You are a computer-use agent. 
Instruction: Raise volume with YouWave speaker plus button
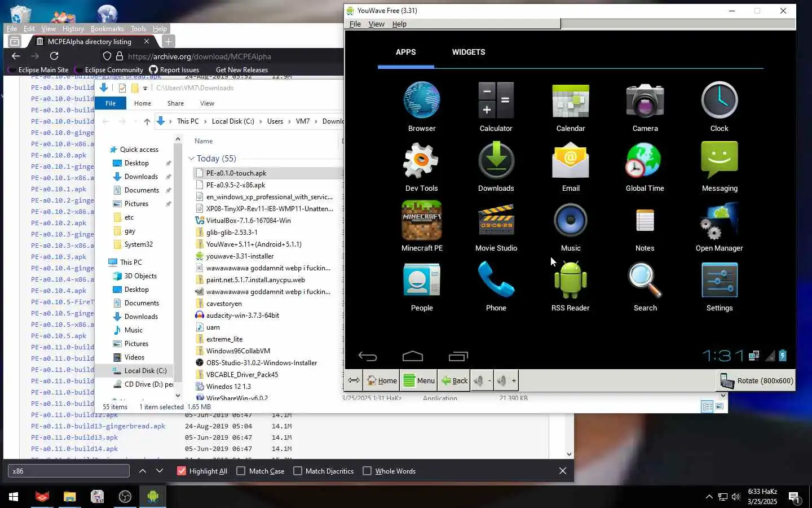coord(506,380)
